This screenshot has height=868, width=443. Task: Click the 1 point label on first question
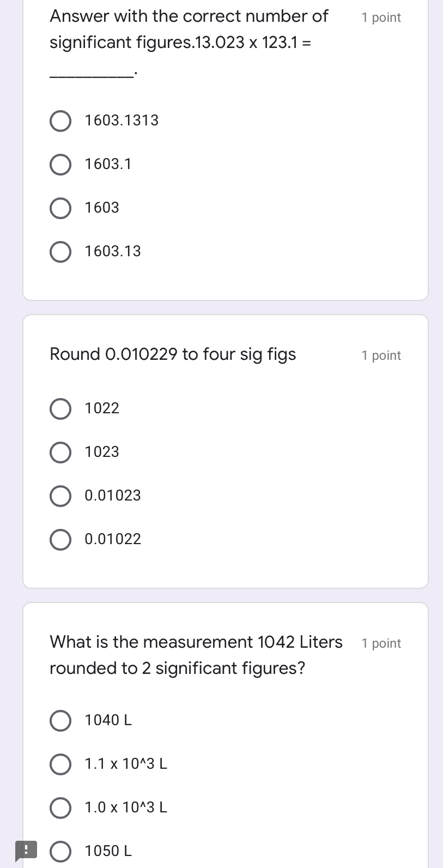coord(381,17)
